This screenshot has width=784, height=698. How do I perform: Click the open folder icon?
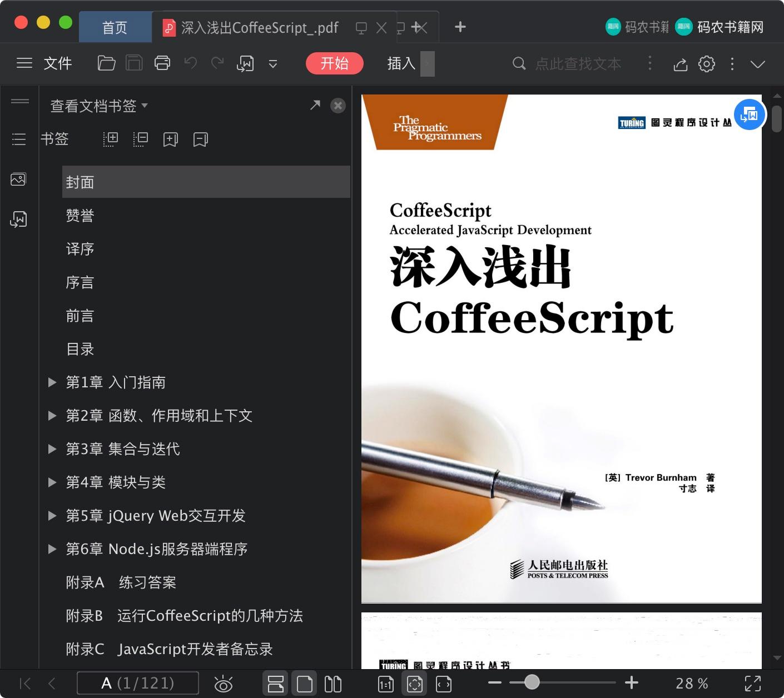pyautogui.click(x=106, y=63)
